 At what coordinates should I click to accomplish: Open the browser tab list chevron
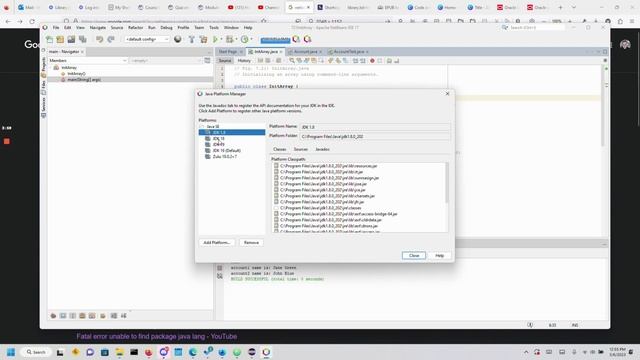click(x=573, y=7)
